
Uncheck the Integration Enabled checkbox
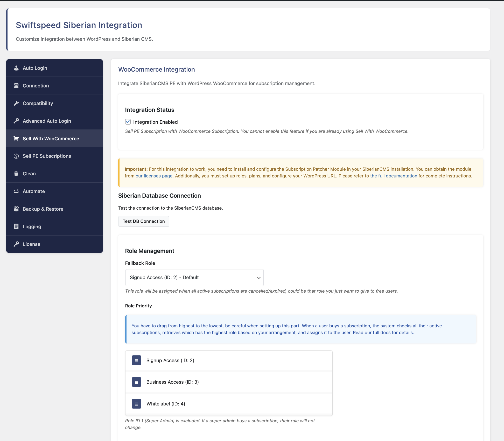tap(128, 122)
